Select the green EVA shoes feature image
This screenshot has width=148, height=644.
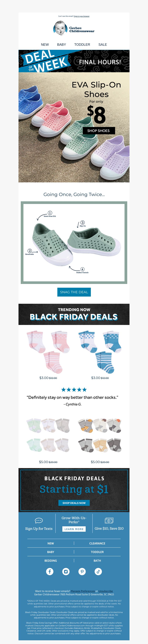(74, 243)
